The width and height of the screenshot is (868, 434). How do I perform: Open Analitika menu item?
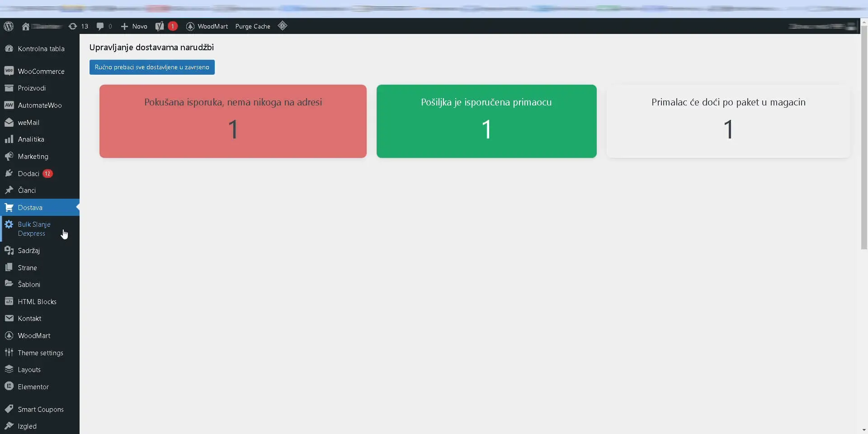[40, 139]
